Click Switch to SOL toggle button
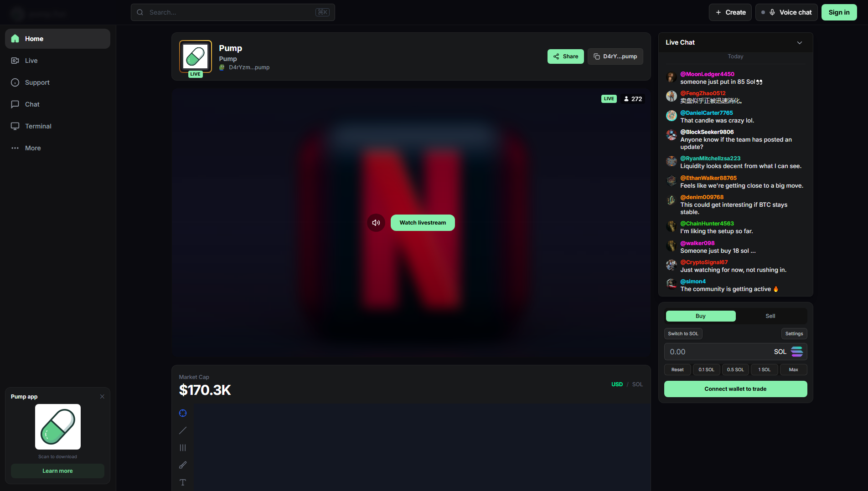Viewport: 868px width, 491px height. pyautogui.click(x=683, y=334)
